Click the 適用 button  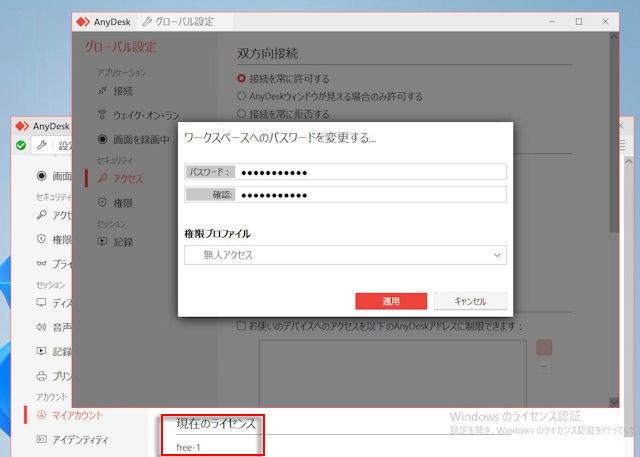click(391, 301)
